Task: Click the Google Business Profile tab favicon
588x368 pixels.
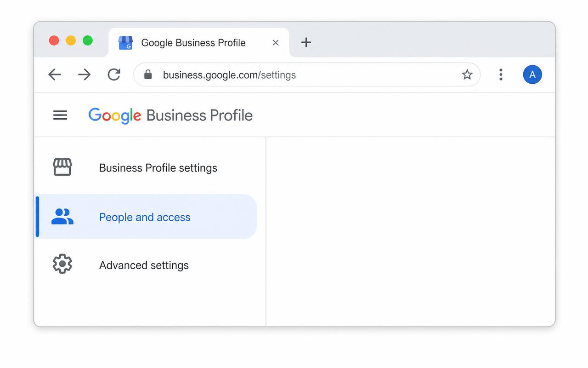Action: click(x=125, y=43)
